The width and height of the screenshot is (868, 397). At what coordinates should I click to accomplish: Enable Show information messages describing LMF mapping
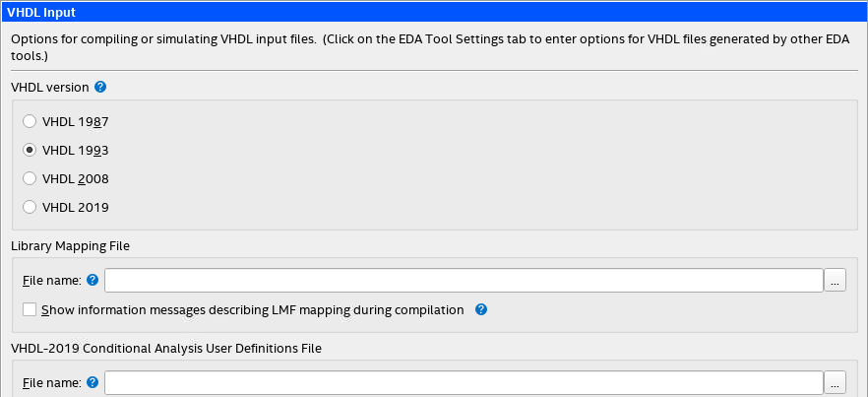coord(30,309)
